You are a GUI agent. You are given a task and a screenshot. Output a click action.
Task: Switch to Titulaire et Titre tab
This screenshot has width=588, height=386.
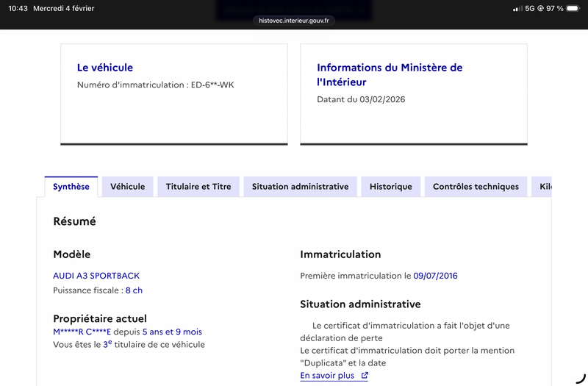(198, 187)
